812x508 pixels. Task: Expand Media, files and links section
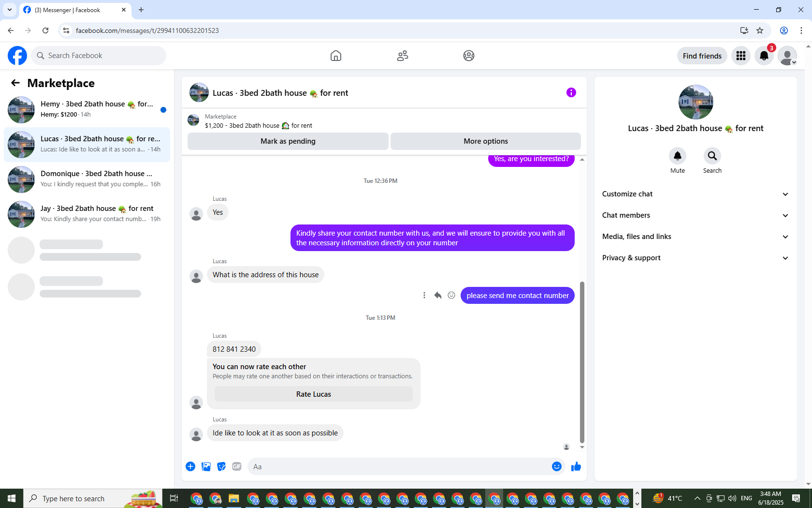coord(696,237)
